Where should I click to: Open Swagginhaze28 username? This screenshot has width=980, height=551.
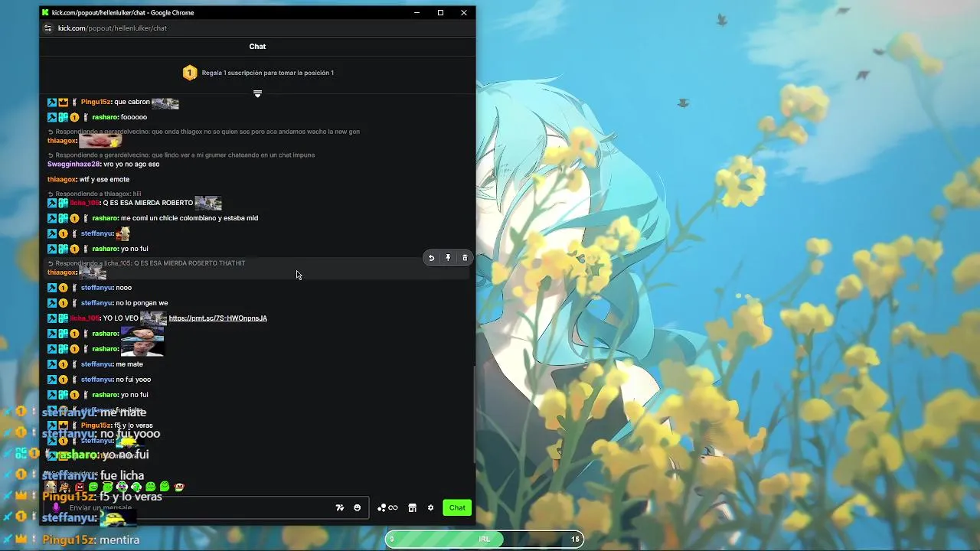tap(73, 165)
